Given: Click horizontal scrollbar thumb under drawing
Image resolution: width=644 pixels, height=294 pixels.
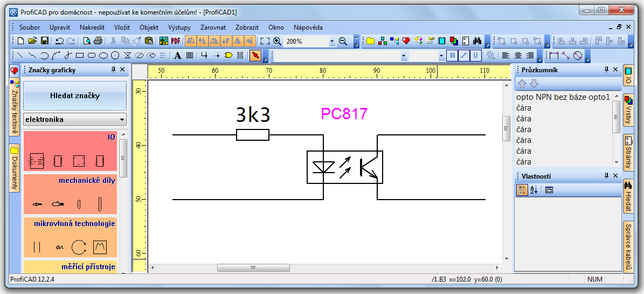Looking at the screenshot, I should point(253,268).
